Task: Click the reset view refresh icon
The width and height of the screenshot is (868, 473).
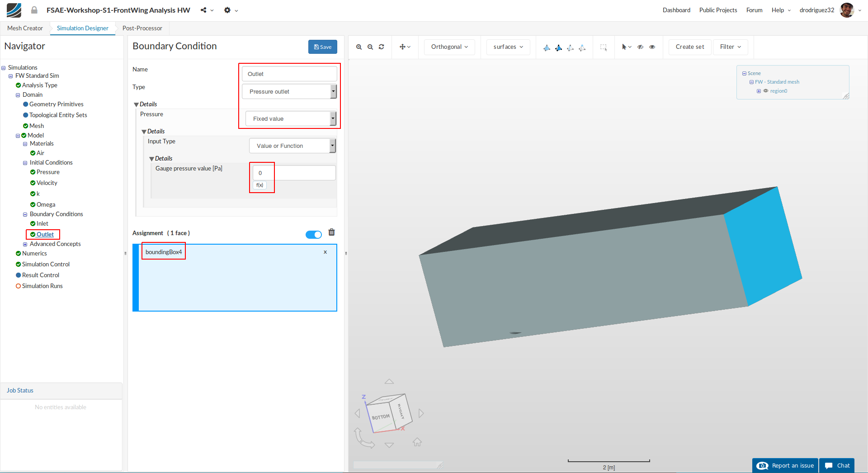Action: [382, 47]
